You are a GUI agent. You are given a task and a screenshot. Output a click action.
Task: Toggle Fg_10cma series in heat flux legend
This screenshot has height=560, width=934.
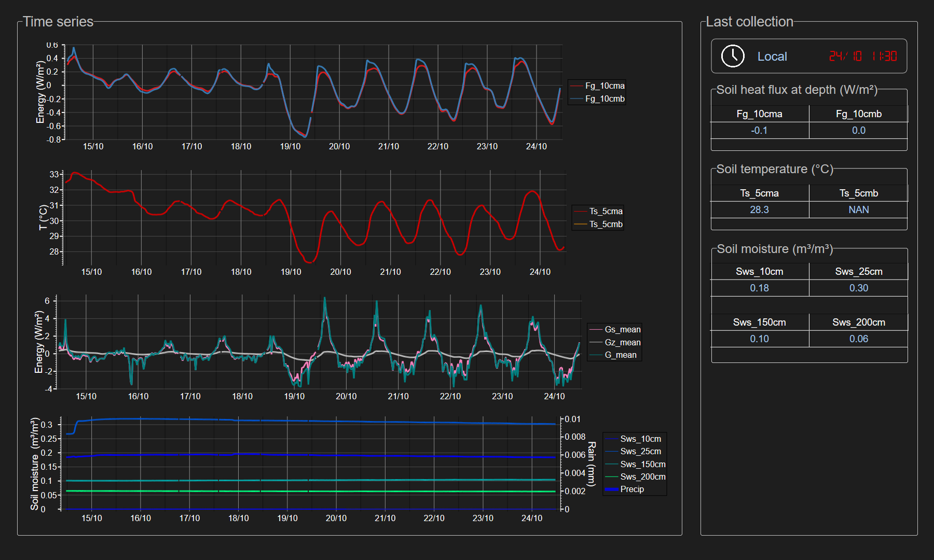605,86
